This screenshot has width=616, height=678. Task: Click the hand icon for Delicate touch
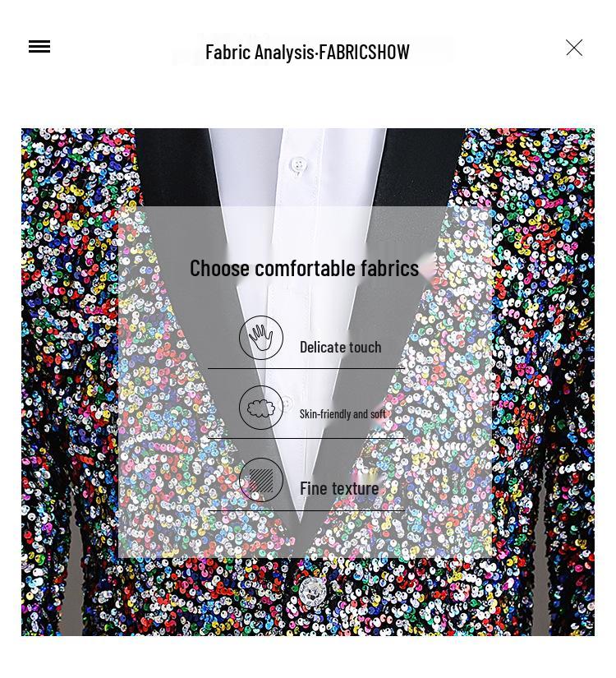(261, 338)
